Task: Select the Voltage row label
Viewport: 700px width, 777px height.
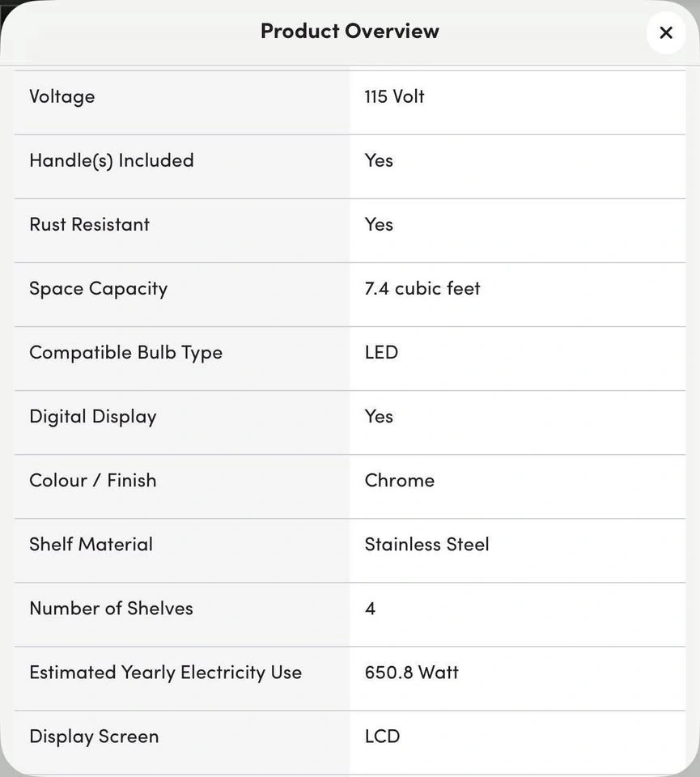Action: coord(62,96)
